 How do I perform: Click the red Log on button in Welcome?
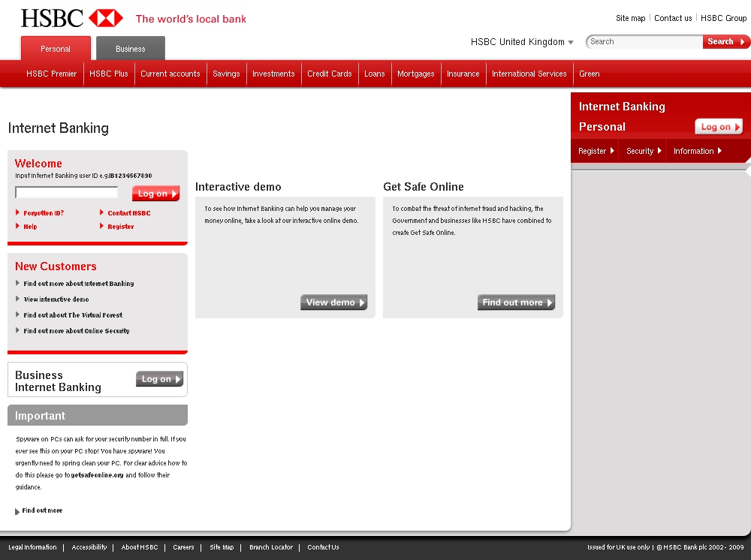pyautogui.click(x=155, y=194)
